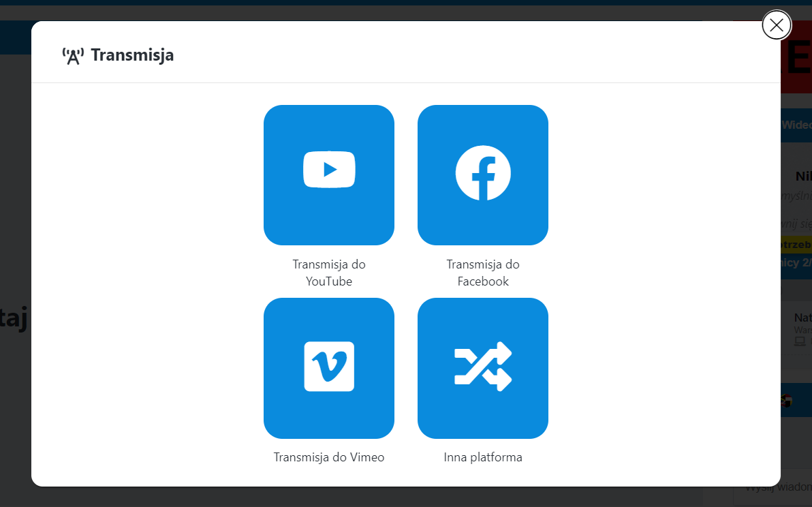
Task: Click the bold 'Nik' heading on right
Action: coord(802,176)
